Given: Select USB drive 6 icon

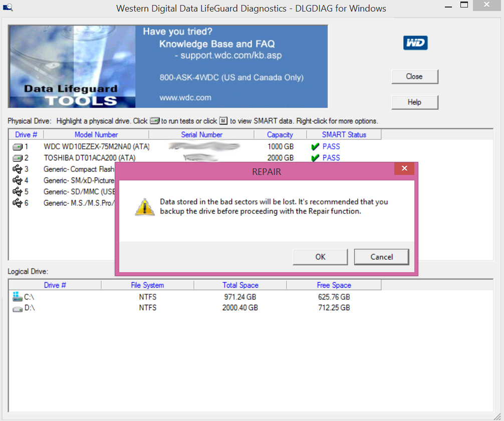Looking at the screenshot, I should (18, 202).
